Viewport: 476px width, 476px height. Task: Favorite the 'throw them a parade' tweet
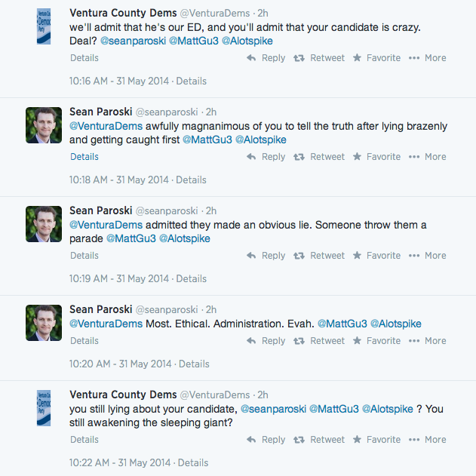coord(376,256)
